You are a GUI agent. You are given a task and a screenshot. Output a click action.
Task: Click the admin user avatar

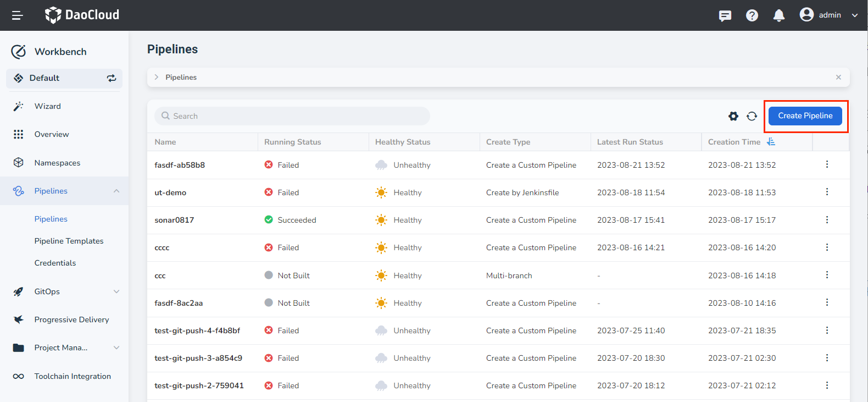coord(806,14)
